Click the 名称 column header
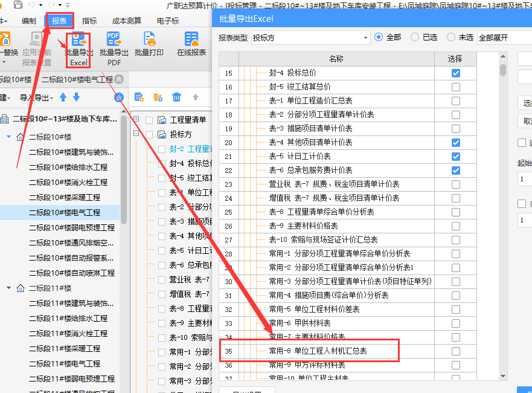This screenshot has width=532, height=393. (336, 59)
